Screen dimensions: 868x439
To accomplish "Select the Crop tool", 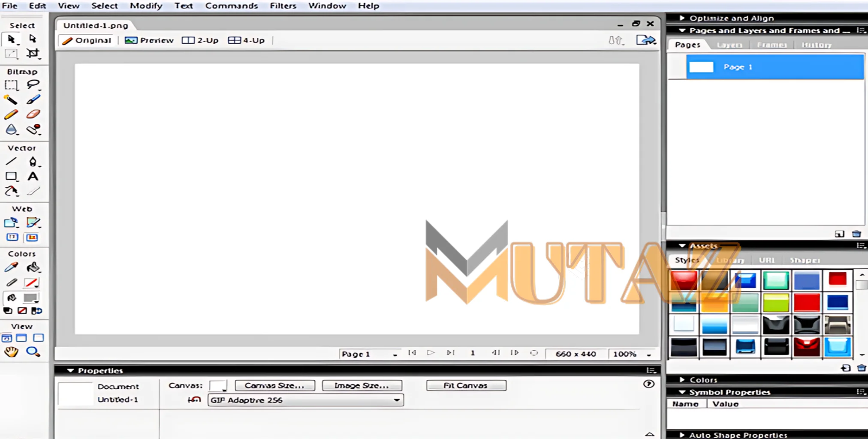I will coord(33,54).
